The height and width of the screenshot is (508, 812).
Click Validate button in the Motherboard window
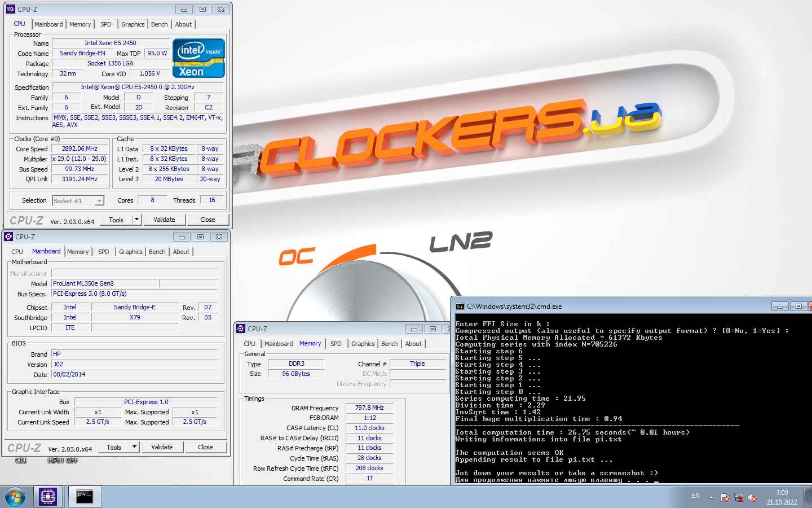click(x=162, y=447)
